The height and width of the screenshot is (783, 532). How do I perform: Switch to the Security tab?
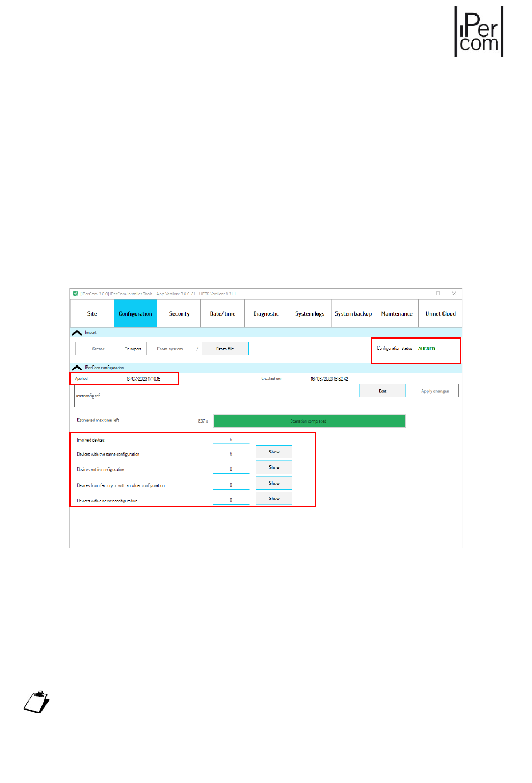179,314
